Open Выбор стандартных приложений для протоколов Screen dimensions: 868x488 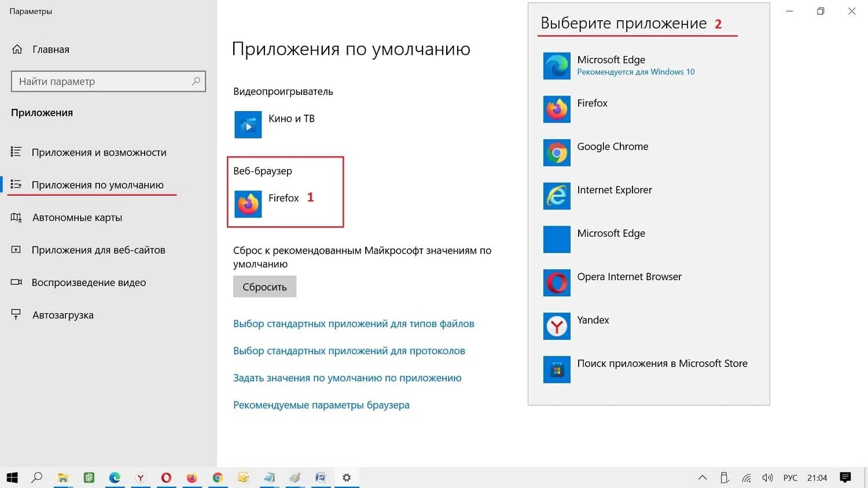(349, 351)
